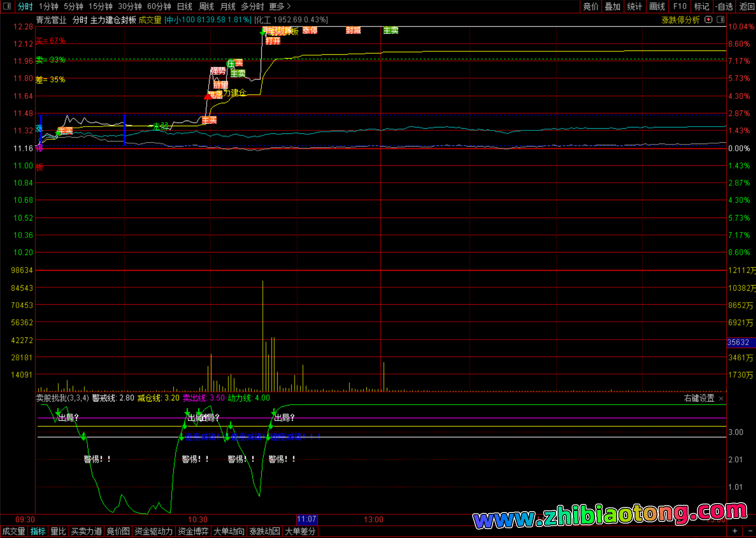Click the plus button at bottom right
The width and height of the screenshot is (756, 538).
pos(735,531)
